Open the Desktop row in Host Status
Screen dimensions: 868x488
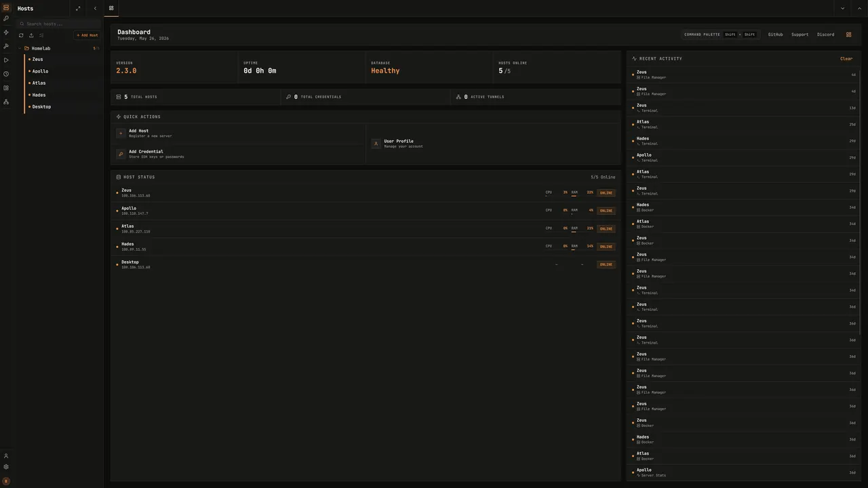366,264
